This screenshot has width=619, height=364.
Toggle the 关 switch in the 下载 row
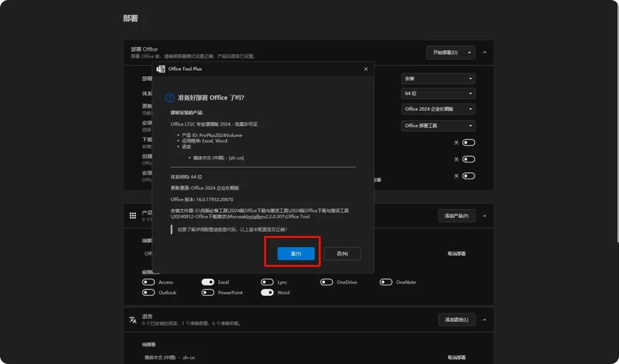click(x=469, y=143)
